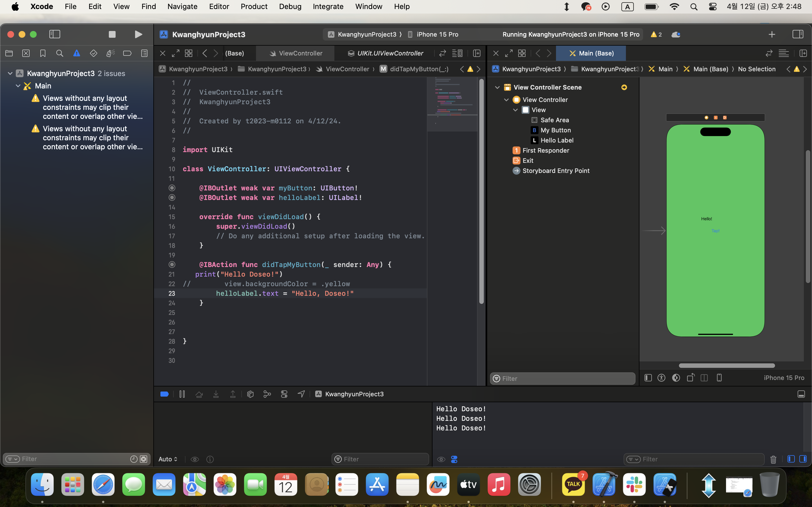Screen dimensions: 812x507
Task: Stop the running app with Stop button
Action: 112,34
